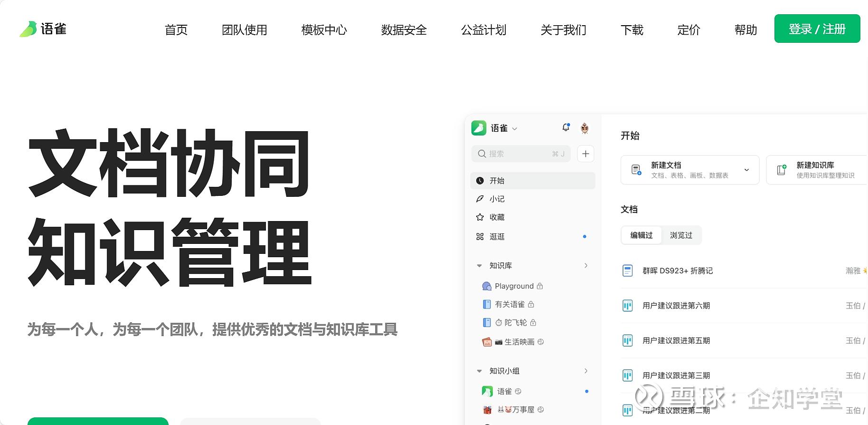Open the notifications bell icon
868x425 pixels.
566,127
